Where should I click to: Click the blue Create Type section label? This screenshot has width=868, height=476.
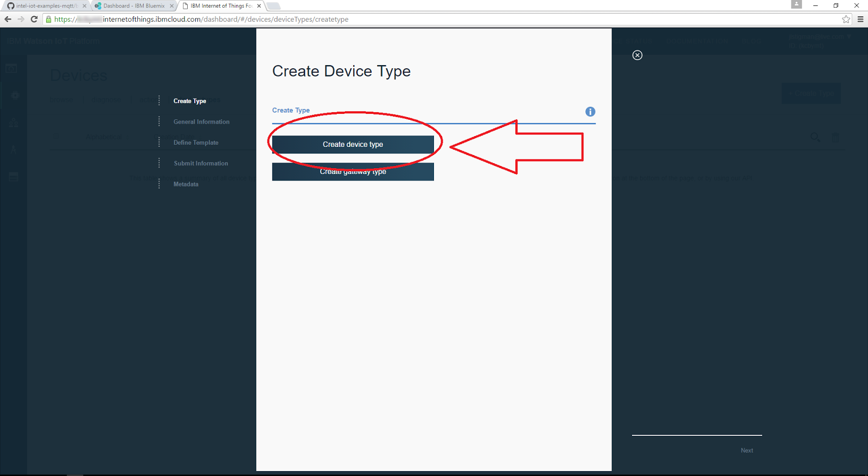291,110
